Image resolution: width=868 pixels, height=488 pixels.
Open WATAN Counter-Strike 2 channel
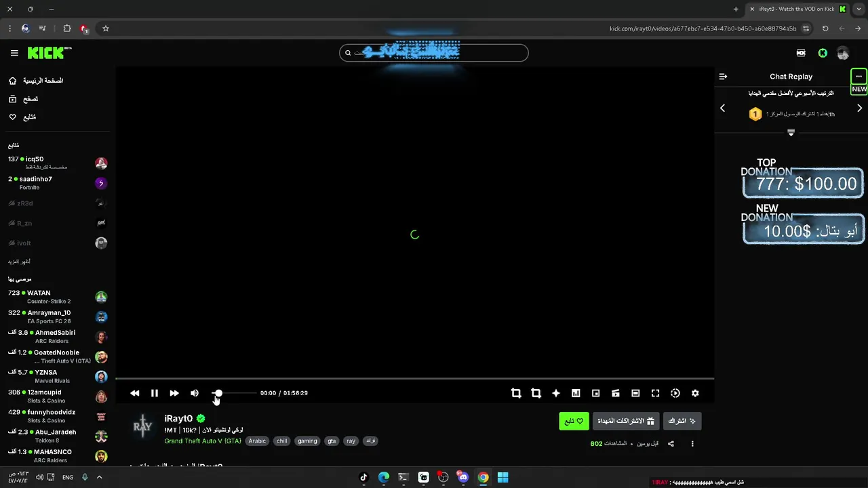(x=58, y=297)
